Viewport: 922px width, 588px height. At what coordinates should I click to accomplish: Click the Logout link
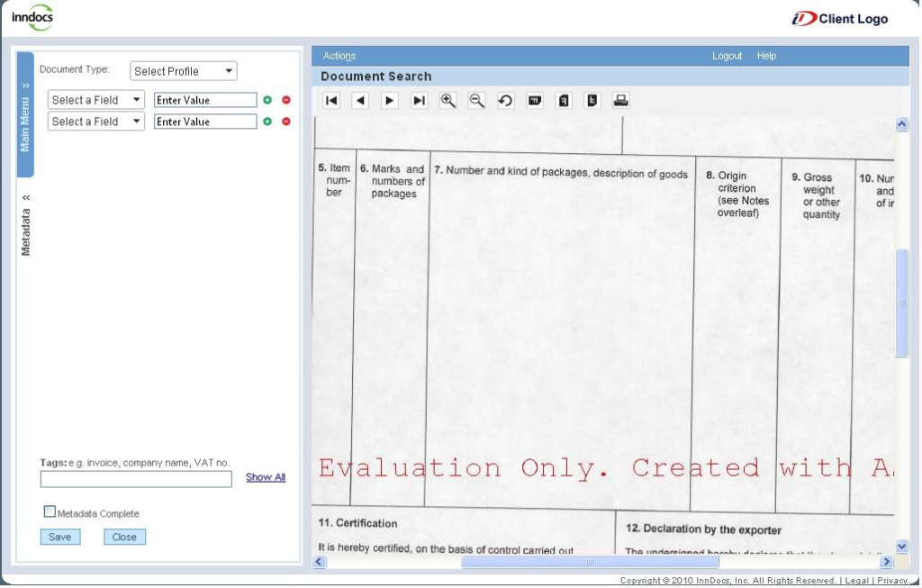click(x=727, y=56)
